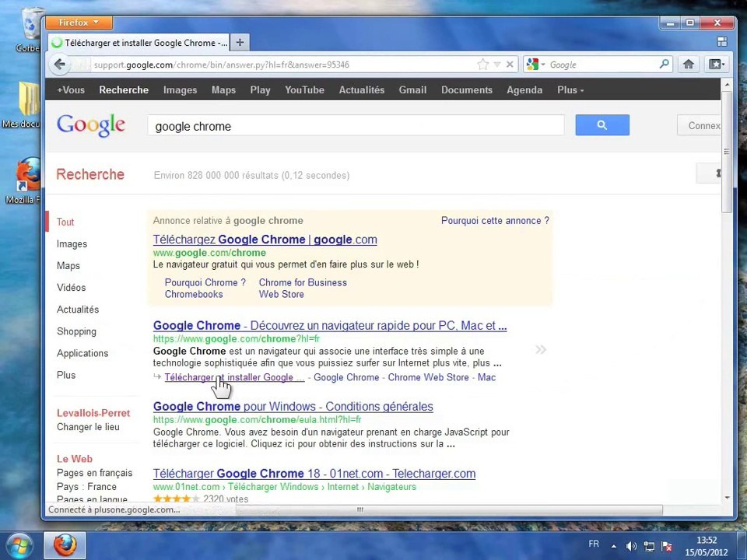The height and width of the screenshot is (560, 747).
Task: Show hidden tray icons arrow
Action: [x=614, y=546]
